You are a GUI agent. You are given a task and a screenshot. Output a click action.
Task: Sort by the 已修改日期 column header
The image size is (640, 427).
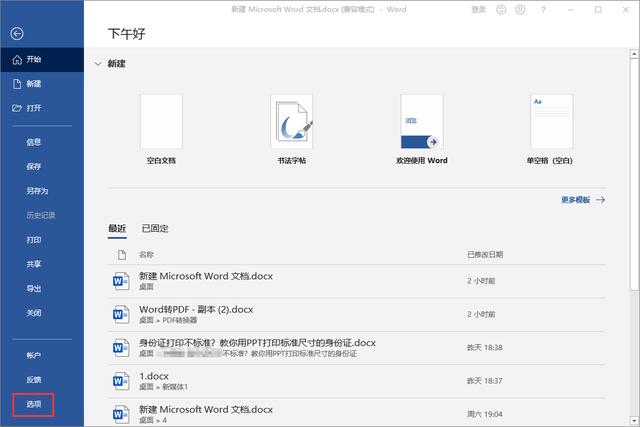tap(485, 255)
